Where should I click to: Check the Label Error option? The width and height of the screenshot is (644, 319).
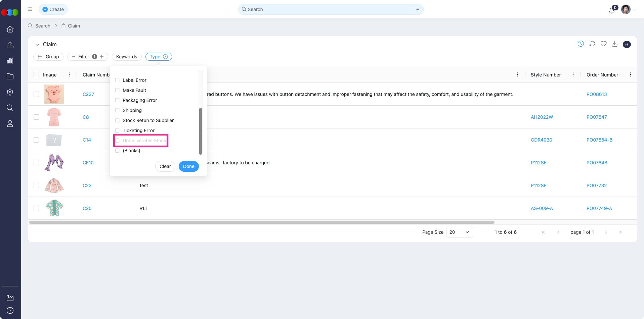tap(117, 80)
